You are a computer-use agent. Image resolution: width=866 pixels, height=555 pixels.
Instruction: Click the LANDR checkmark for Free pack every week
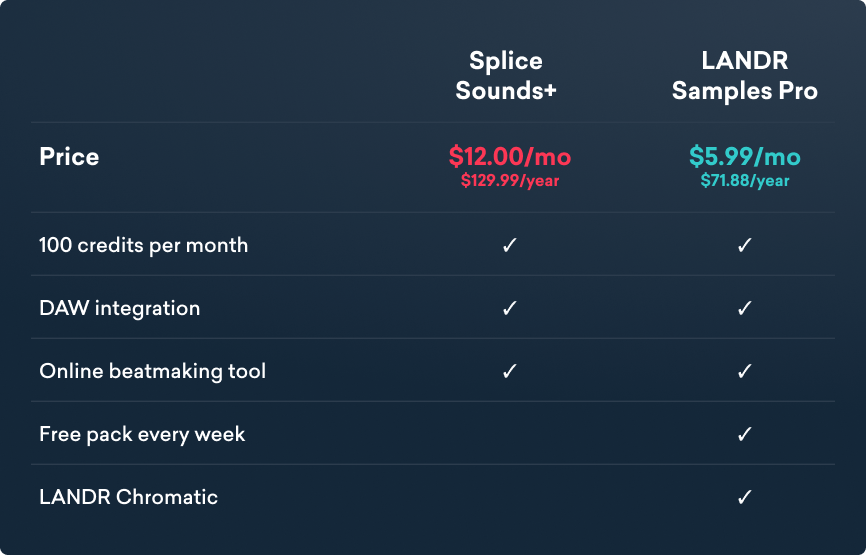point(744,434)
